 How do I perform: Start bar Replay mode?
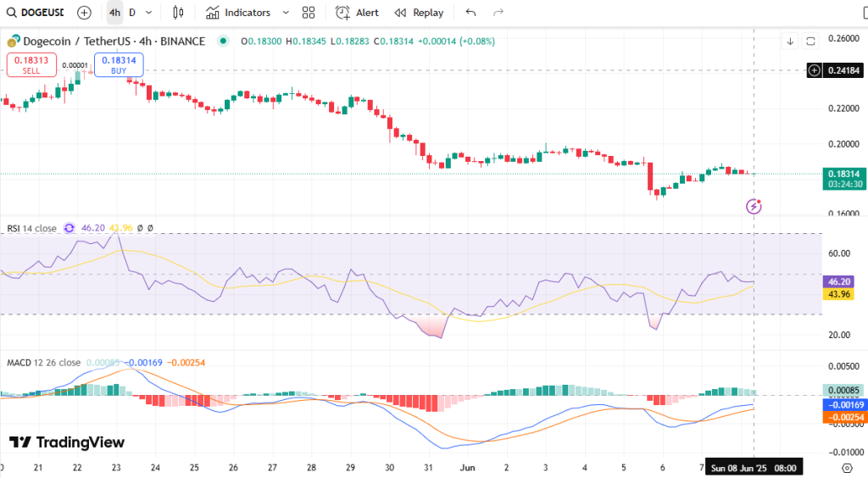(419, 12)
